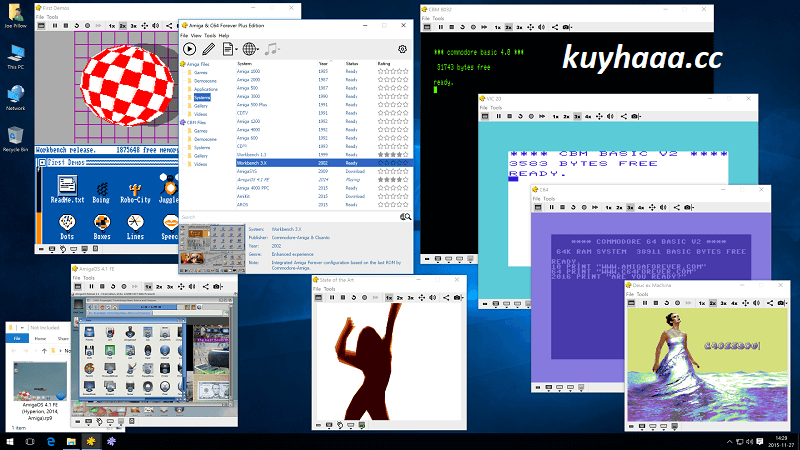Select the AROS system row
Screen dimensions: 800x450
(323, 205)
